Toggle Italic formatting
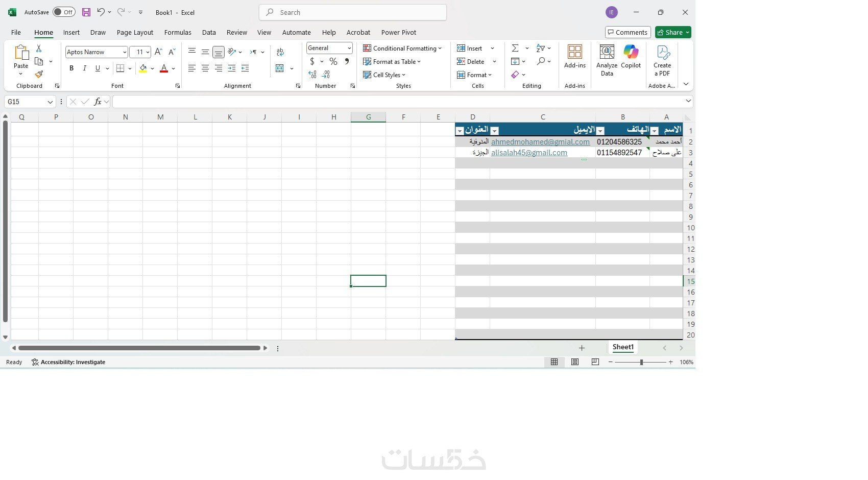Screen dimensions: 868x480 84,68
